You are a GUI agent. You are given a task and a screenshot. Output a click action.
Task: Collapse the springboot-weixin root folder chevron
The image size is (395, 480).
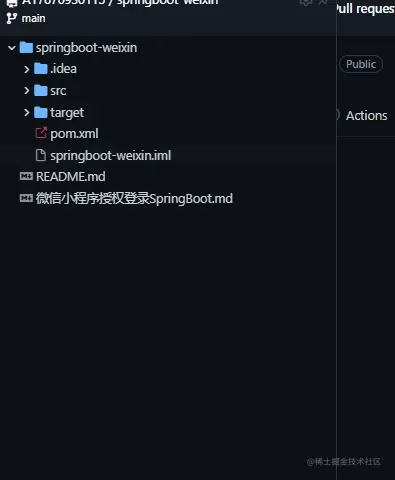click(12, 48)
